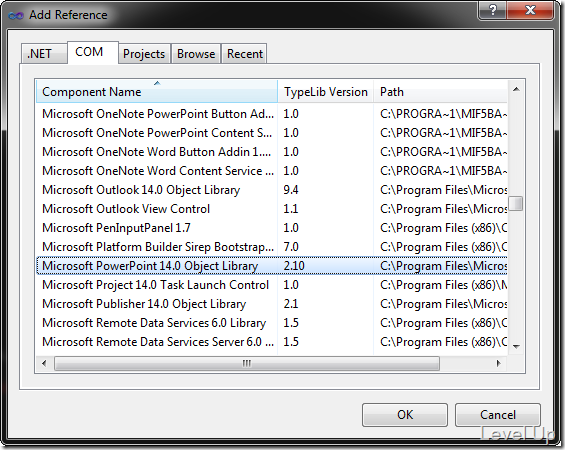The height and width of the screenshot is (450, 565).
Task: Select Microsoft OneNote Word Content Service row
Action: point(272,171)
